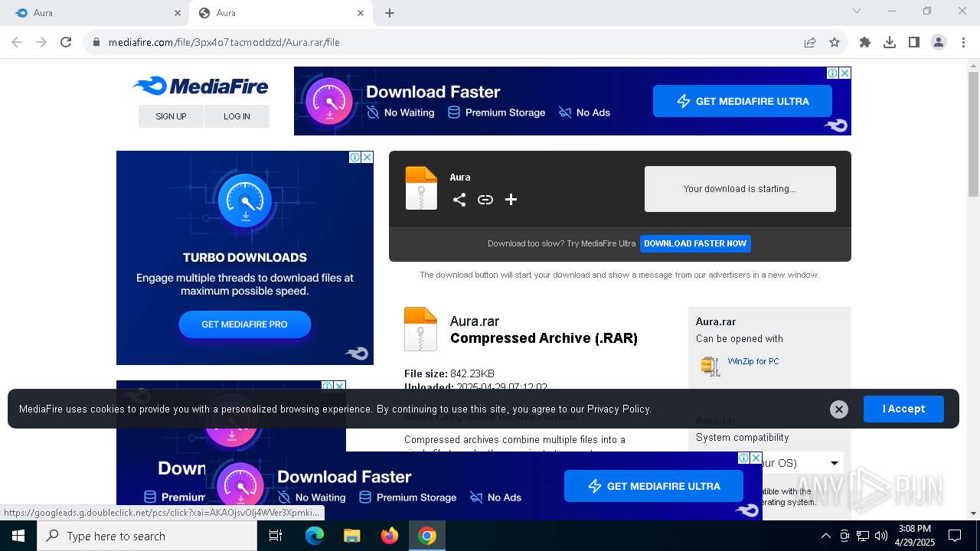Click the Your download is starting box
This screenshot has height=551, width=980.
tap(740, 189)
